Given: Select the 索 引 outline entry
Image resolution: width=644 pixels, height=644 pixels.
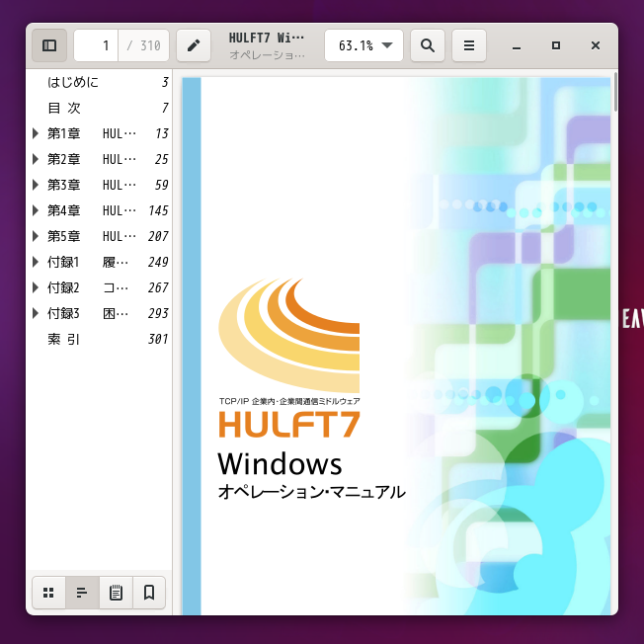Looking at the screenshot, I should pyautogui.click(x=99, y=339).
